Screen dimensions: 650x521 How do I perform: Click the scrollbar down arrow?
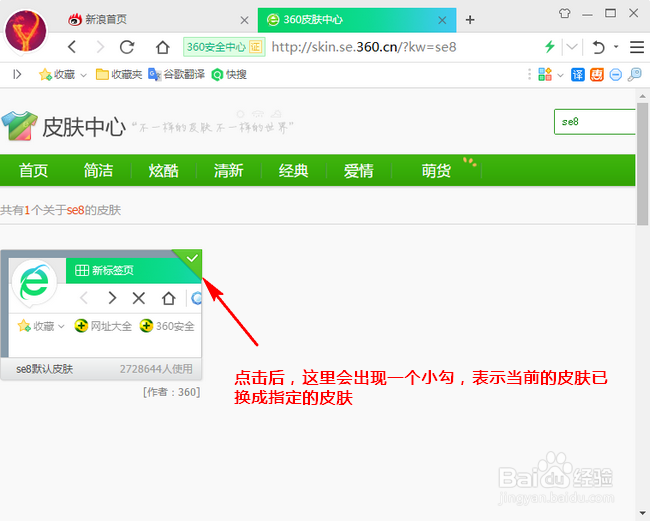pyautogui.click(x=643, y=513)
